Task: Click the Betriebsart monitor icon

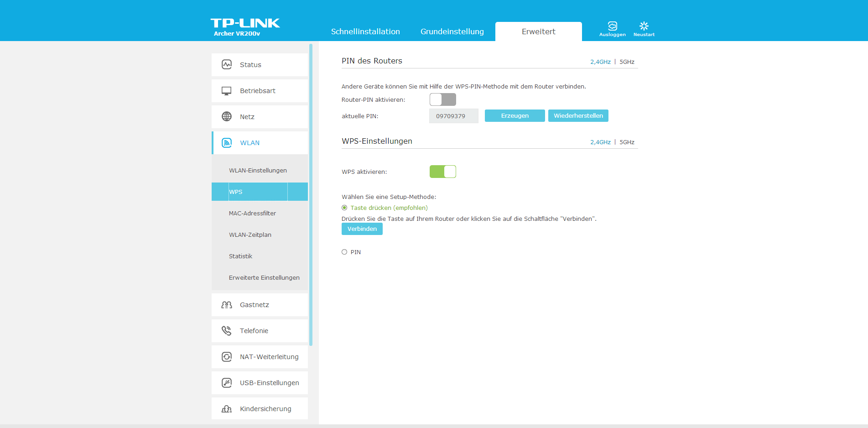Action: (227, 91)
